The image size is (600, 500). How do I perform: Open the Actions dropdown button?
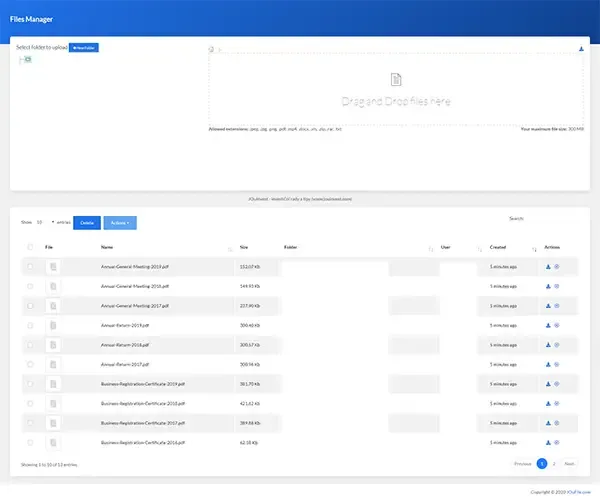120,223
